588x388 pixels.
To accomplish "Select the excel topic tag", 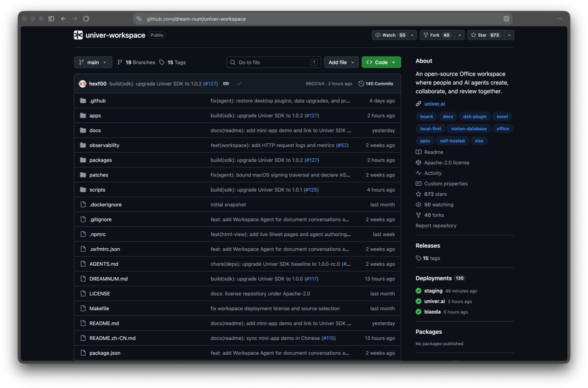I will tap(502, 116).
